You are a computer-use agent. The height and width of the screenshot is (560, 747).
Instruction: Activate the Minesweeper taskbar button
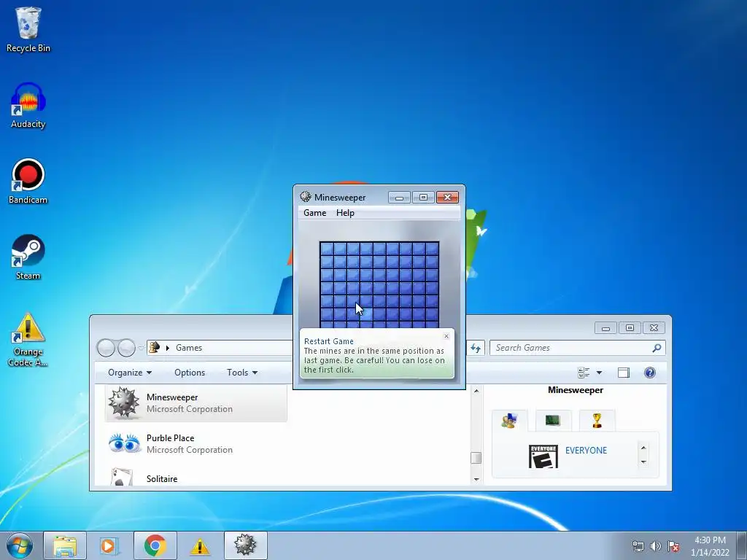coord(245,545)
